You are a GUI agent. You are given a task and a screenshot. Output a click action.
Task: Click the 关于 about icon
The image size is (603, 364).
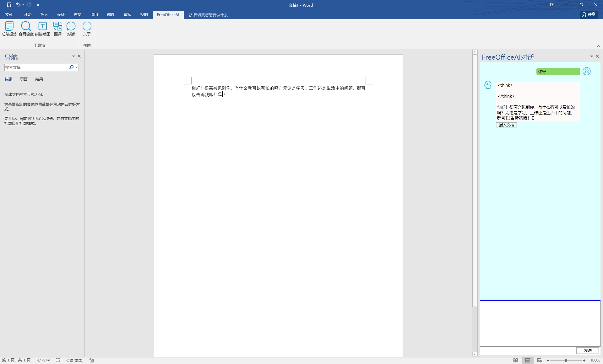click(87, 29)
